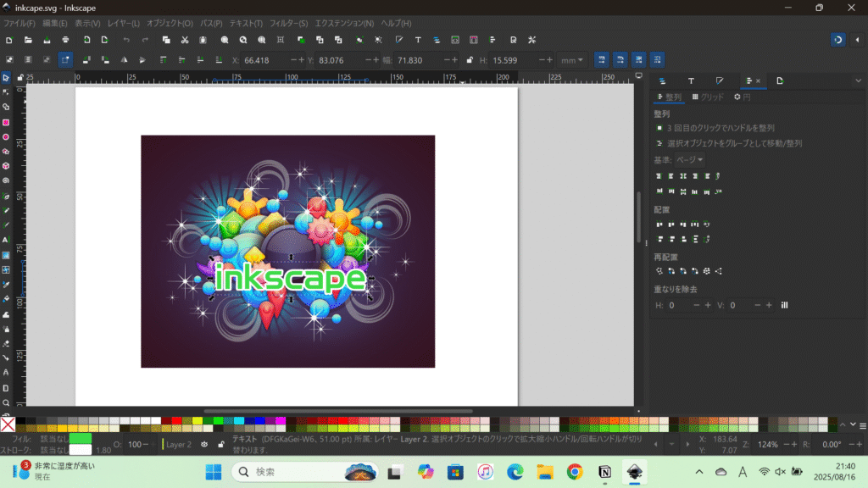The width and height of the screenshot is (868, 488).
Task: Toggle '選択オブジェクトをグループとして移動/整列' option
Action: [x=659, y=143]
